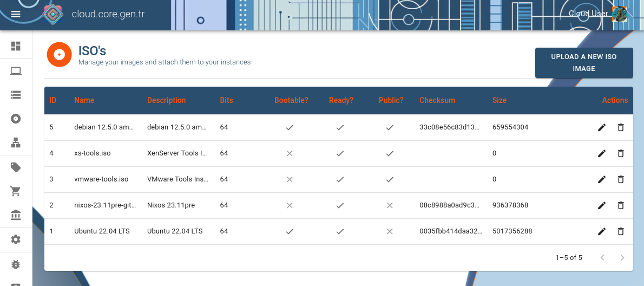Edit the Ubuntu 22.04 LTS ISO

tap(602, 231)
